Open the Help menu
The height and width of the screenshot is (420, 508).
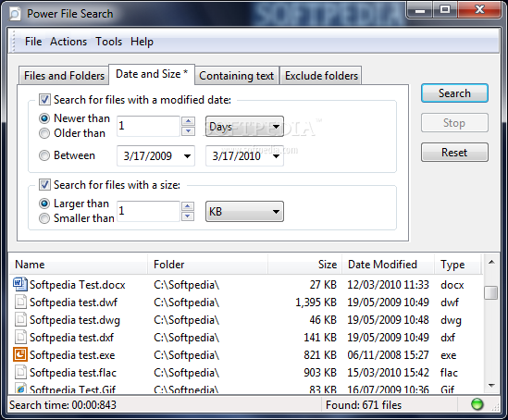tap(142, 42)
